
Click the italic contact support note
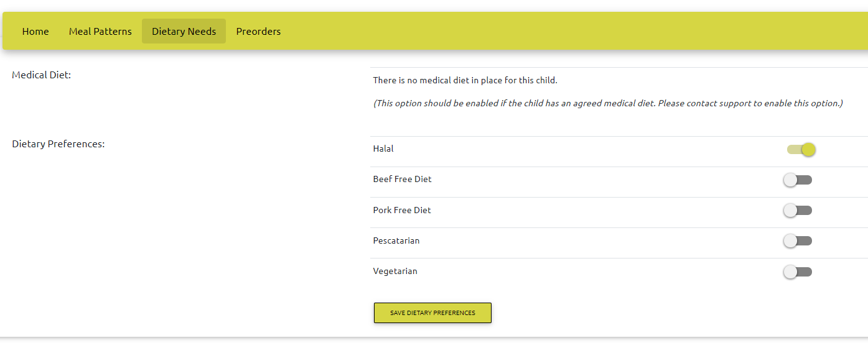(608, 104)
